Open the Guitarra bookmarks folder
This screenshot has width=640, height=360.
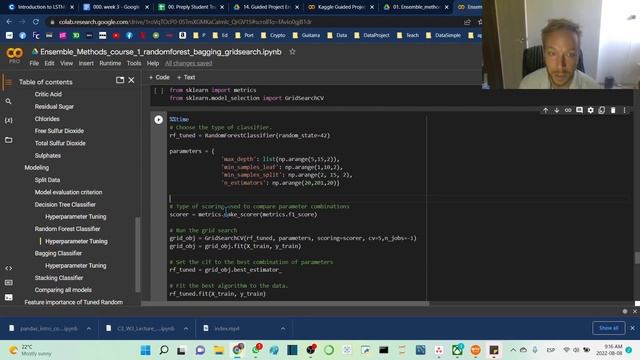(x=306, y=36)
